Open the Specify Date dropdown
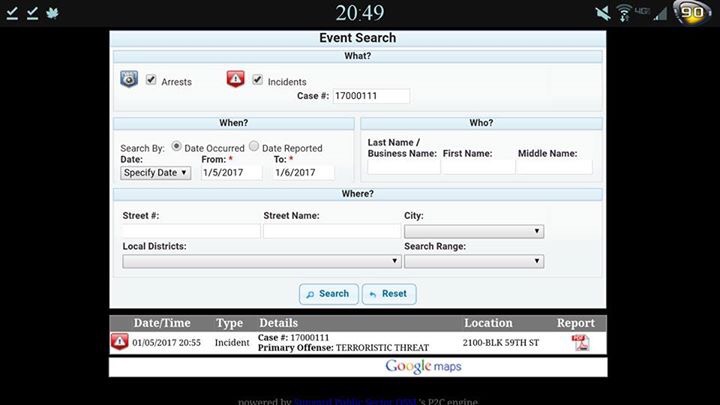Screen dimensions: 720x405 click(x=156, y=172)
